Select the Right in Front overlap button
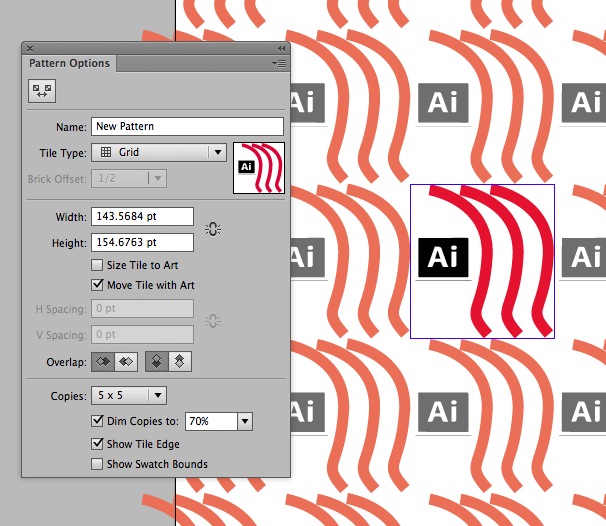 coord(126,362)
